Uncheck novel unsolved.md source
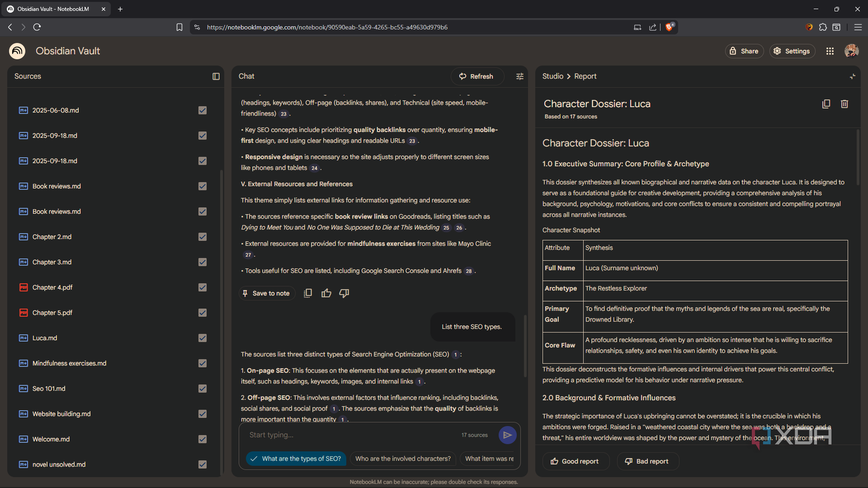 (x=203, y=465)
